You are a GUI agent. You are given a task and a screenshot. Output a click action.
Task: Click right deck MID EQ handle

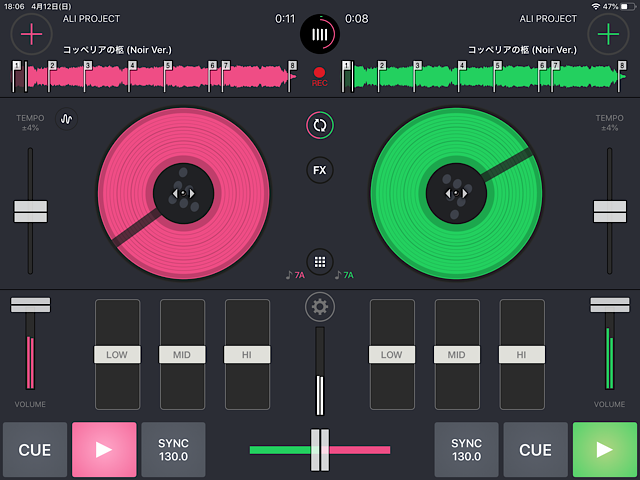coord(457,355)
